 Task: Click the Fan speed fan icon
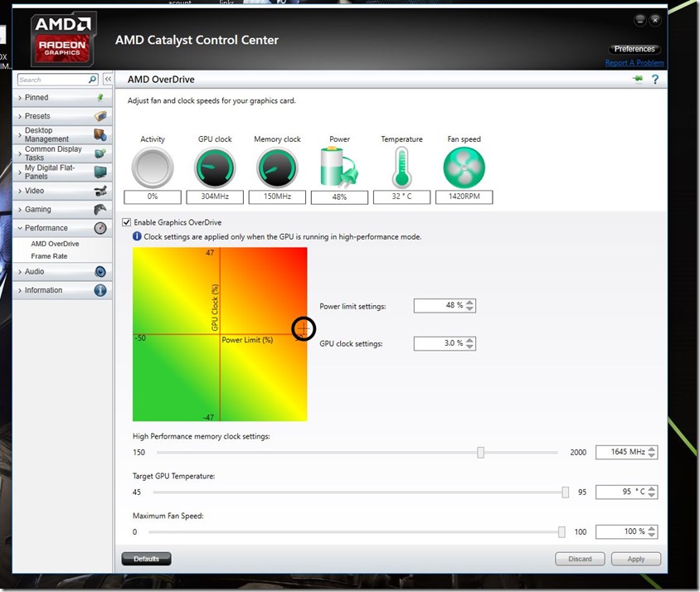tap(464, 167)
